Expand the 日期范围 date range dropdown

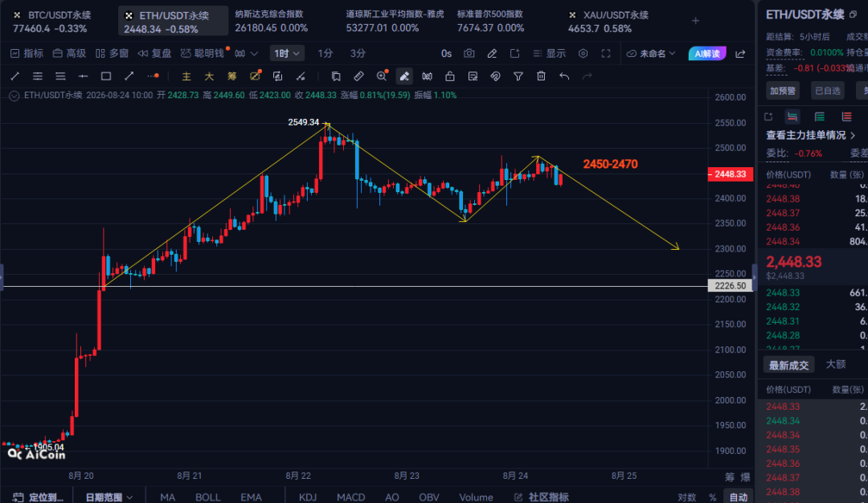(109, 497)
